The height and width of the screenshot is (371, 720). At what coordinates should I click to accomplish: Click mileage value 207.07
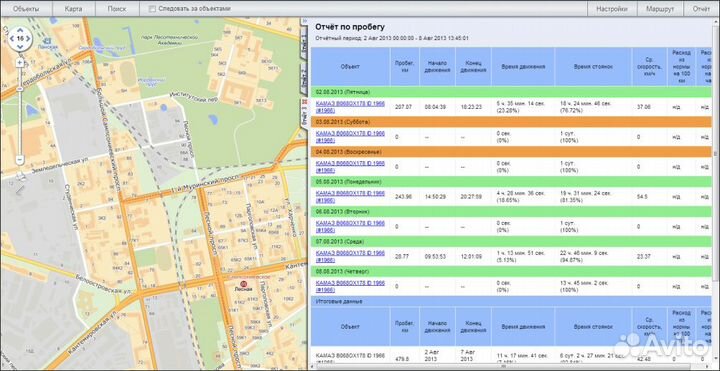[403, 107]
